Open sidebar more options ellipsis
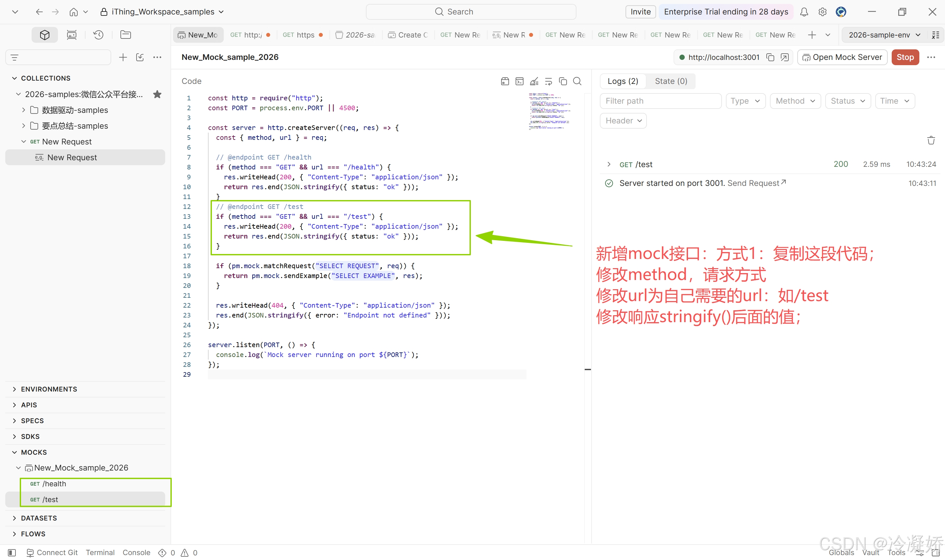945x560 pixels. click(x=157, y=57)
